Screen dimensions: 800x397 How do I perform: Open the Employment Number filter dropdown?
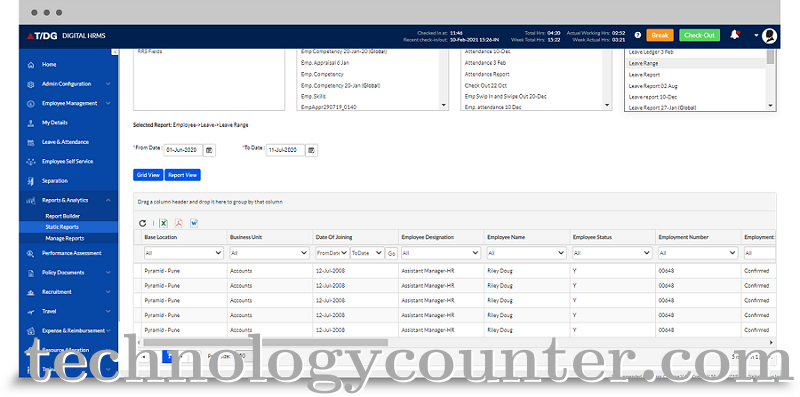(x=698, y=253)
